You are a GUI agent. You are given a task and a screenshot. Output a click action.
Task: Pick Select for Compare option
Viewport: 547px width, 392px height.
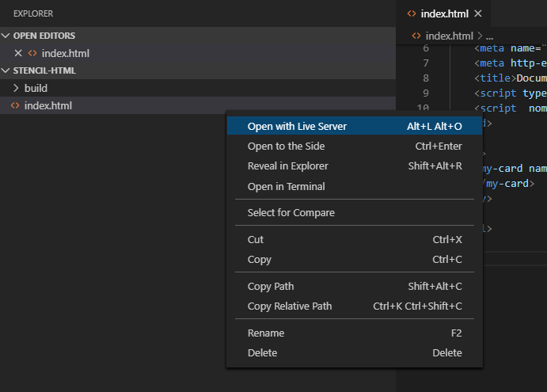tap(291, 212)
